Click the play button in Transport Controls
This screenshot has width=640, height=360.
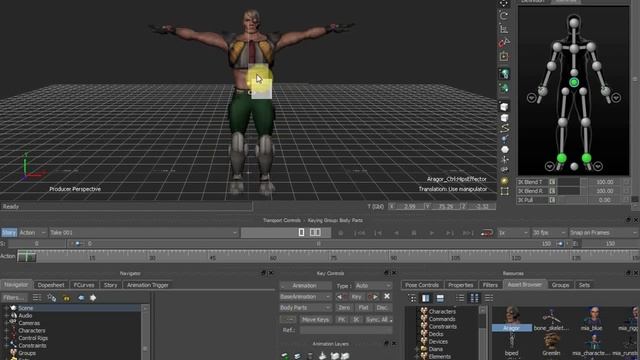[x=431, y=233]
